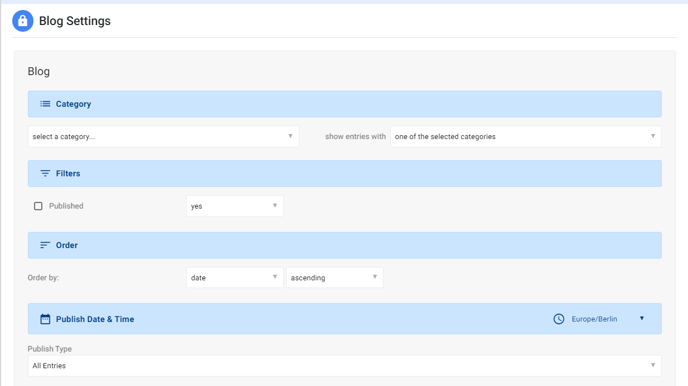Open the Order by 'date' dropdown
This screenshot has height=386, width=688.
[x=235, y=278]
